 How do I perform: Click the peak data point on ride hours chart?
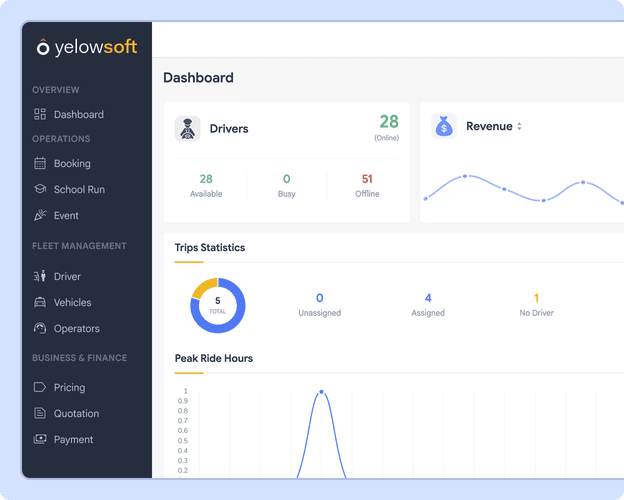tap(322, 392)
